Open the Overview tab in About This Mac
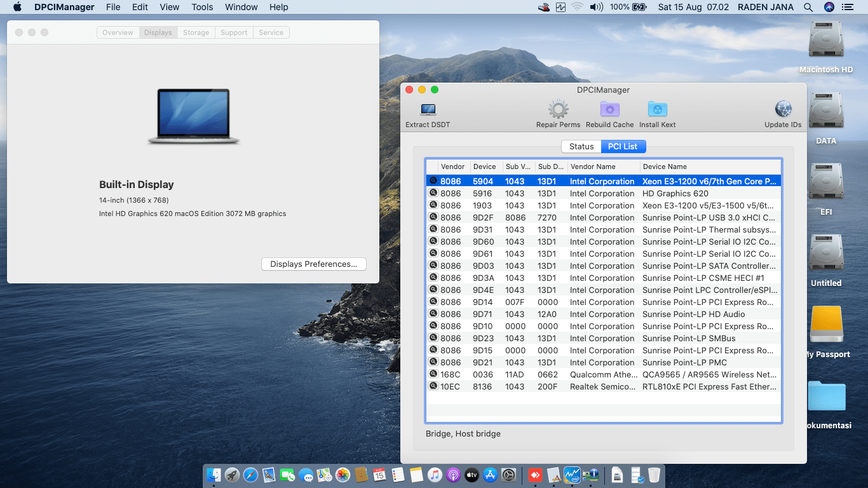 tap(118, 32)
